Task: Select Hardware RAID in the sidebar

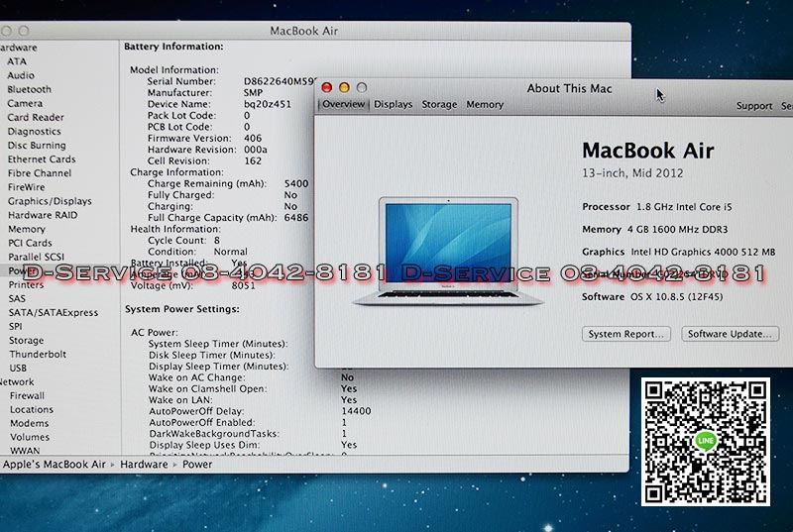Action: [43, 215]
